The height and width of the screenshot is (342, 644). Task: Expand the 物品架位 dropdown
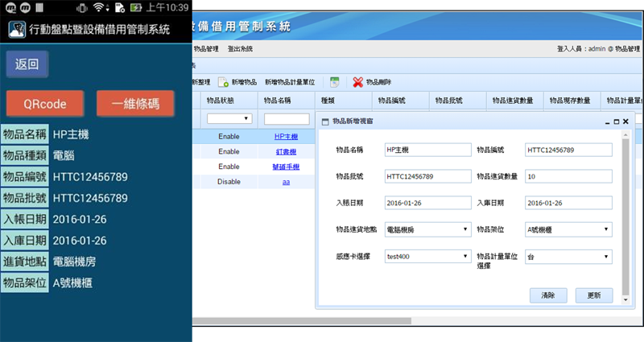coord(568,229)
